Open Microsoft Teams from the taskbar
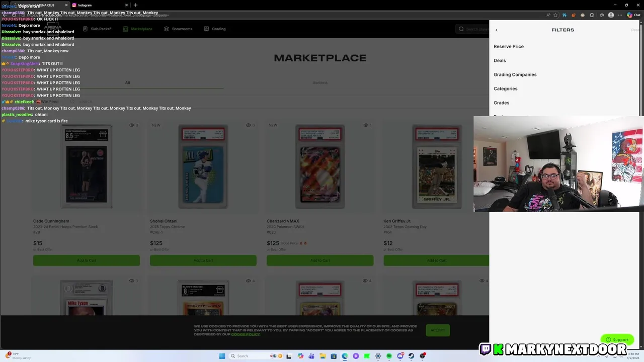This screenshot has width=644, height=362. click(311, 356)
